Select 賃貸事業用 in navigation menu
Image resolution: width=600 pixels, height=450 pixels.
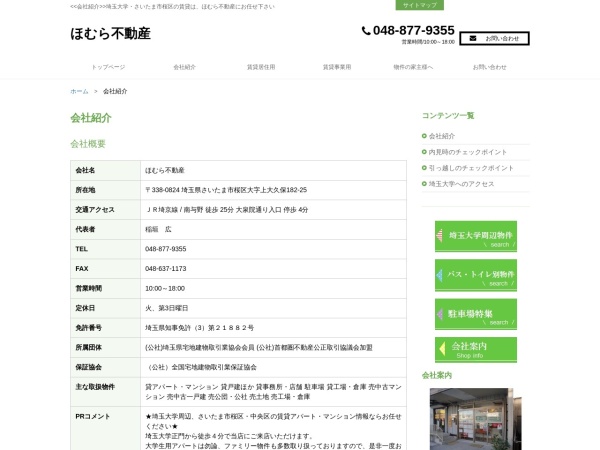click(x=337, y=67)
